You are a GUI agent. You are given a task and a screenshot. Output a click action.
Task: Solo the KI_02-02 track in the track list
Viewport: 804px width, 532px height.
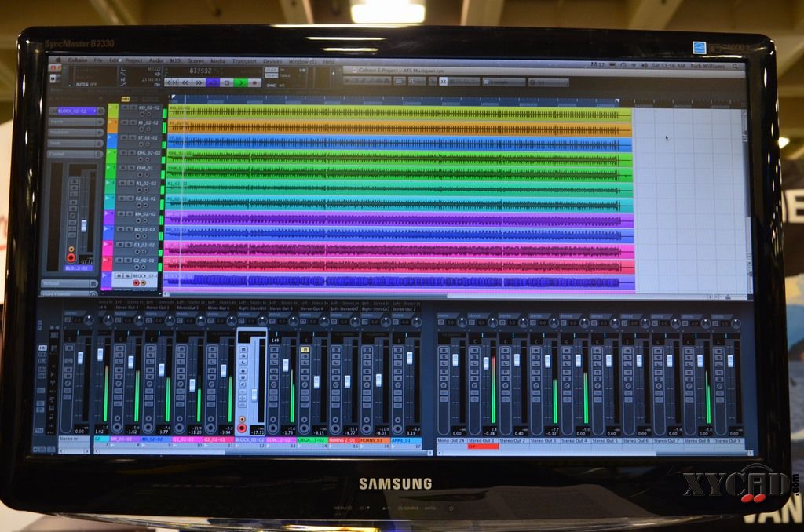[133, 123]
